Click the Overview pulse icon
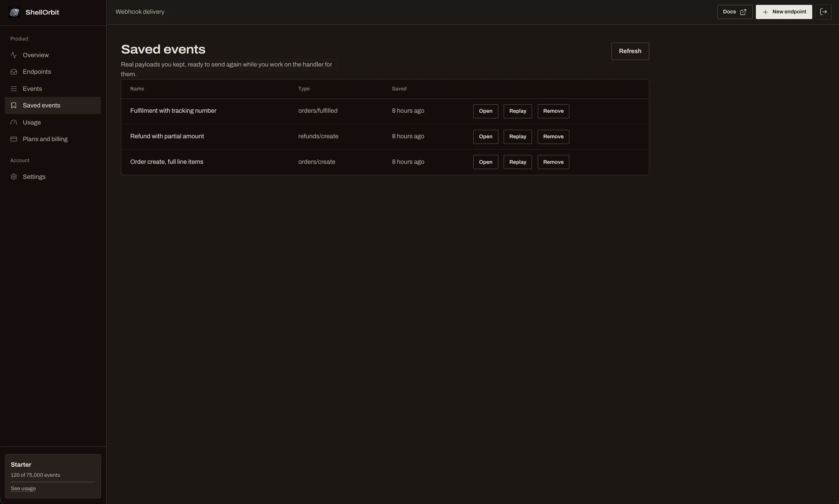 (14, 55)
